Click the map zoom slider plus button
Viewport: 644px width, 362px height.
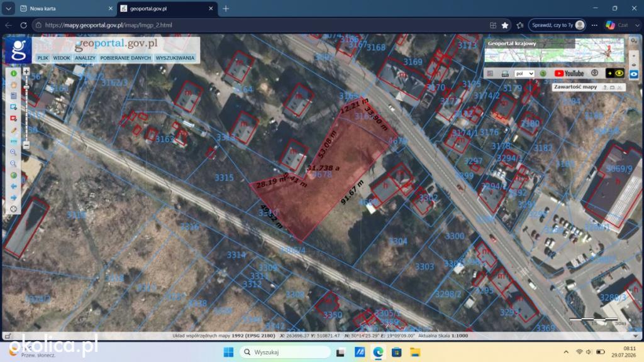pyautogui.click(x=26, y=72)
